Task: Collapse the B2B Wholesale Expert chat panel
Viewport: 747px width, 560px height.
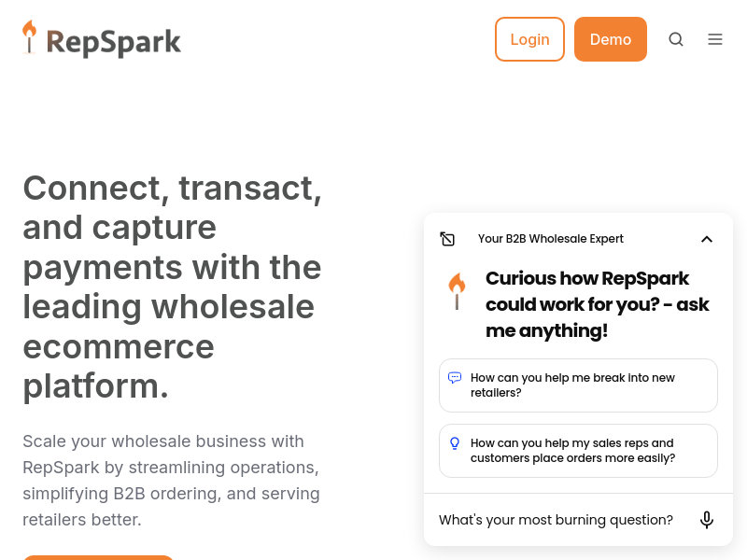Action: pyautogui.click(x=707, y=239)
